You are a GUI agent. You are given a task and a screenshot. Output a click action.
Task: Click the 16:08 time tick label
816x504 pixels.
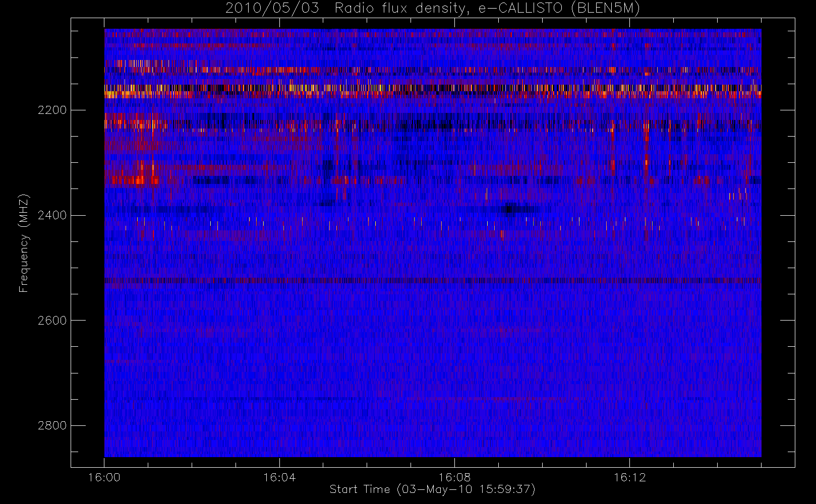tap(454, 477)
